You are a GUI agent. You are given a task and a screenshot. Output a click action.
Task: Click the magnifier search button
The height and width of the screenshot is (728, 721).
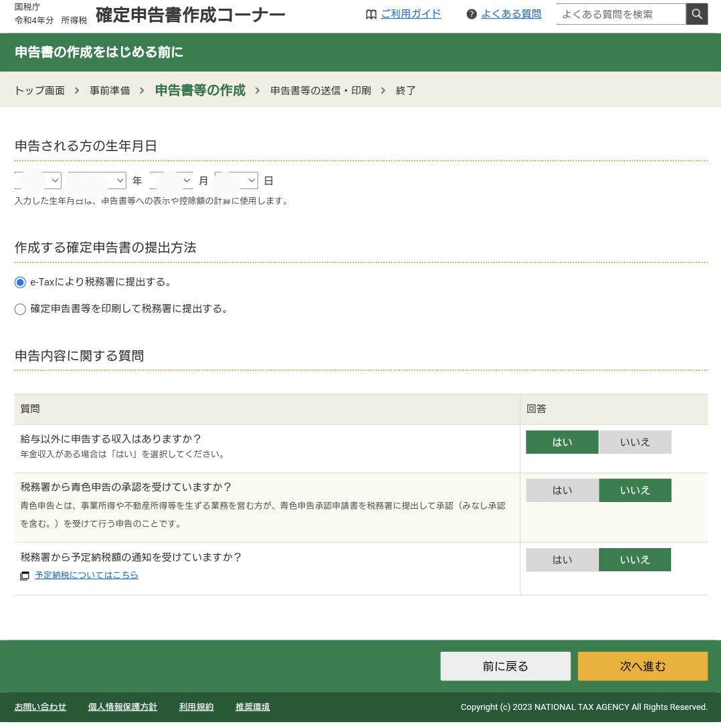pos(697,14)
